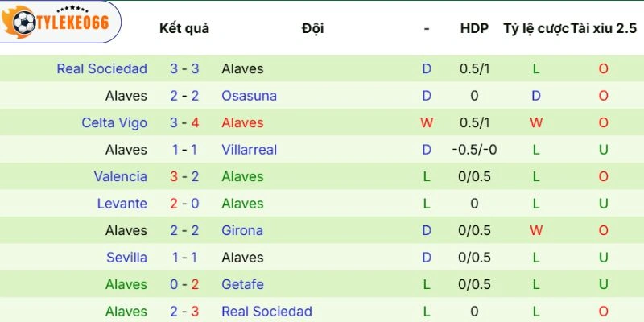Open the Villarreal team link

tap(249, 150)
